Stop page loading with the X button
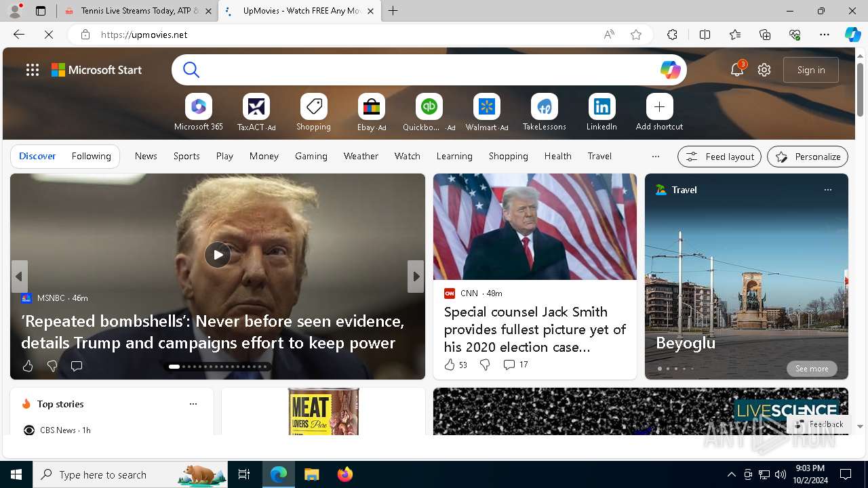The width and height of the screenshot is (868, 488). 49,35
